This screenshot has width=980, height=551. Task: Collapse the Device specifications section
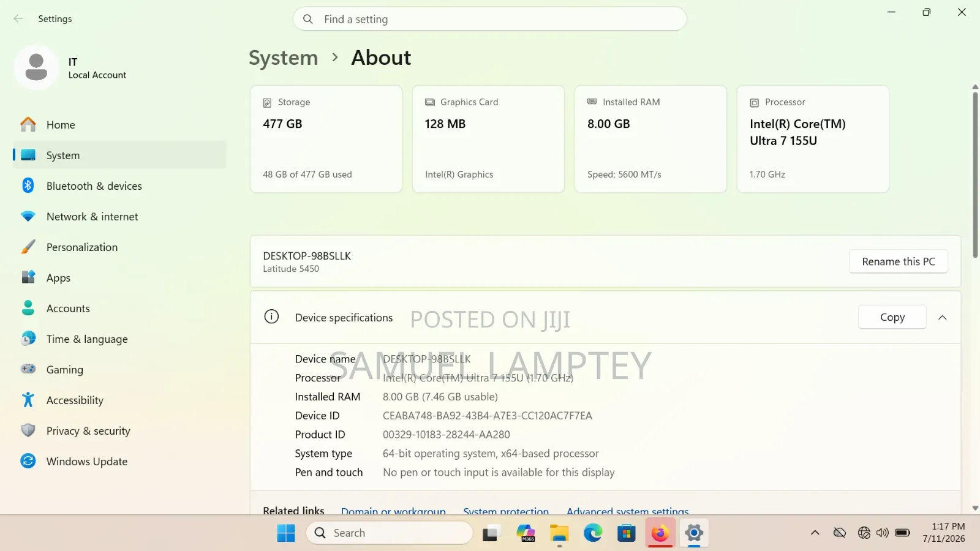click(x=943, y=317)
